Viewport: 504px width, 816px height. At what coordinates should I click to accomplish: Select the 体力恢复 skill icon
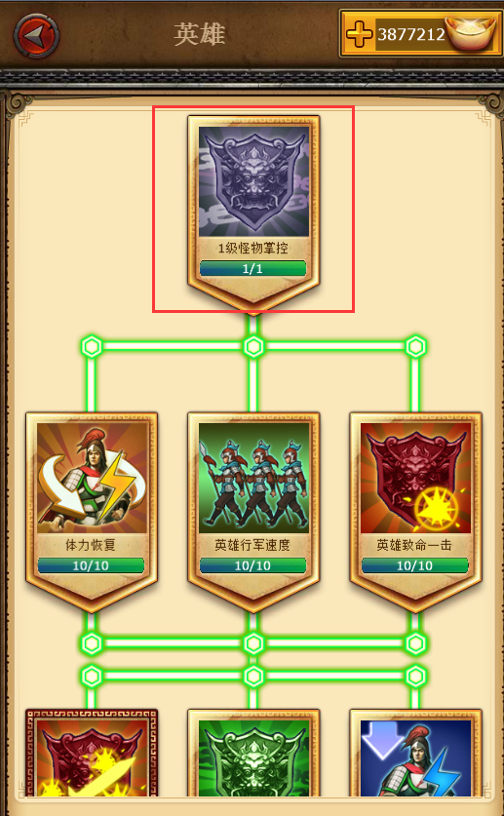point(92,478)
